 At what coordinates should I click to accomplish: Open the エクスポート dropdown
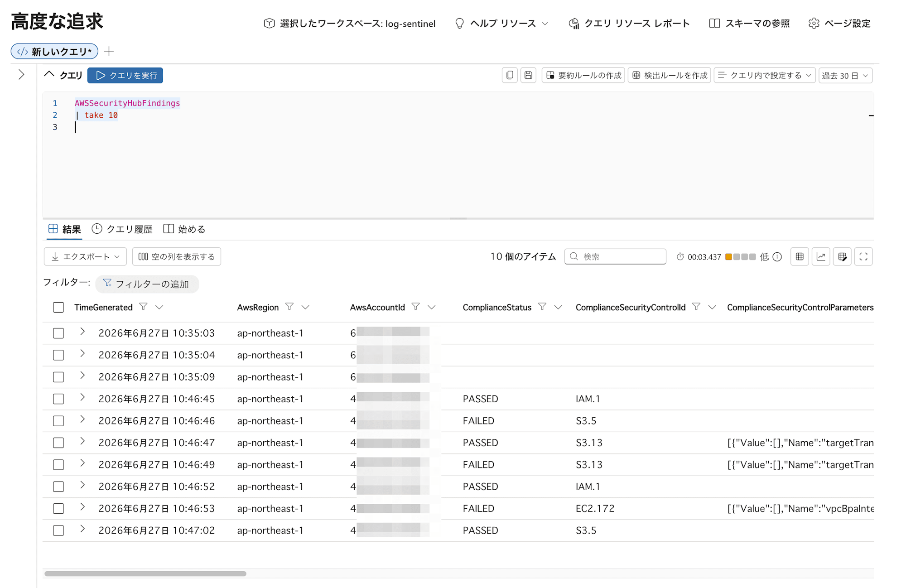pyautogui.click(x=85, y=256)
